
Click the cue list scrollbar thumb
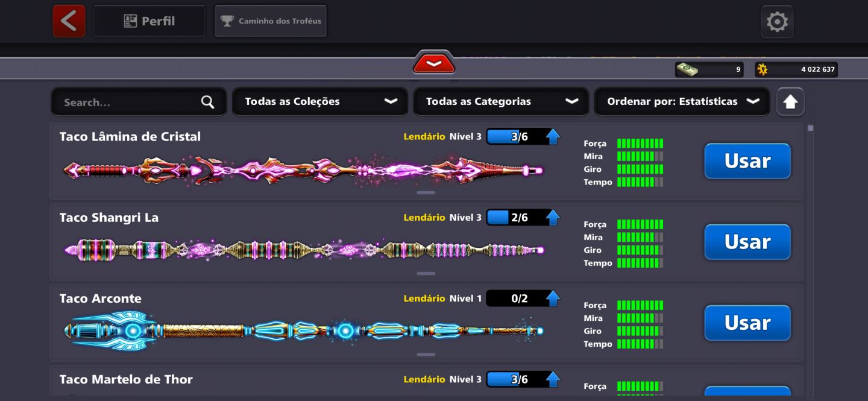pos(811,128)
